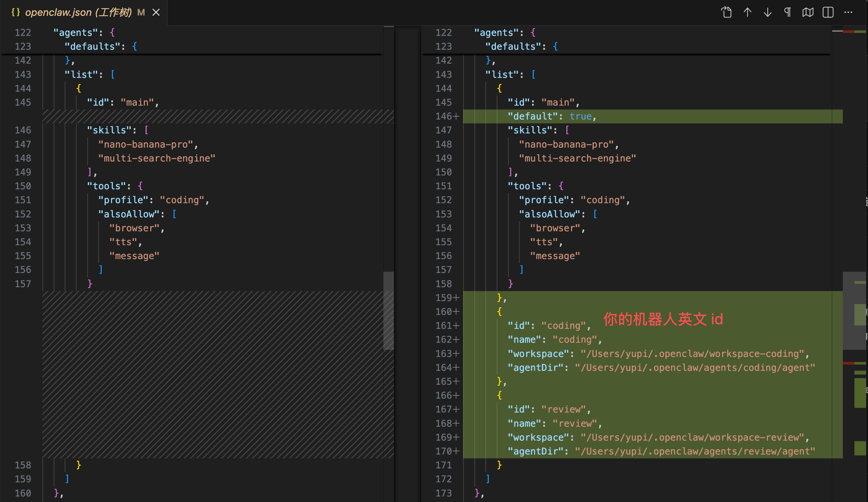Place cursor on the added "default": true line
The width and height of the screenshot is (868, 502).
coord(551,117)
